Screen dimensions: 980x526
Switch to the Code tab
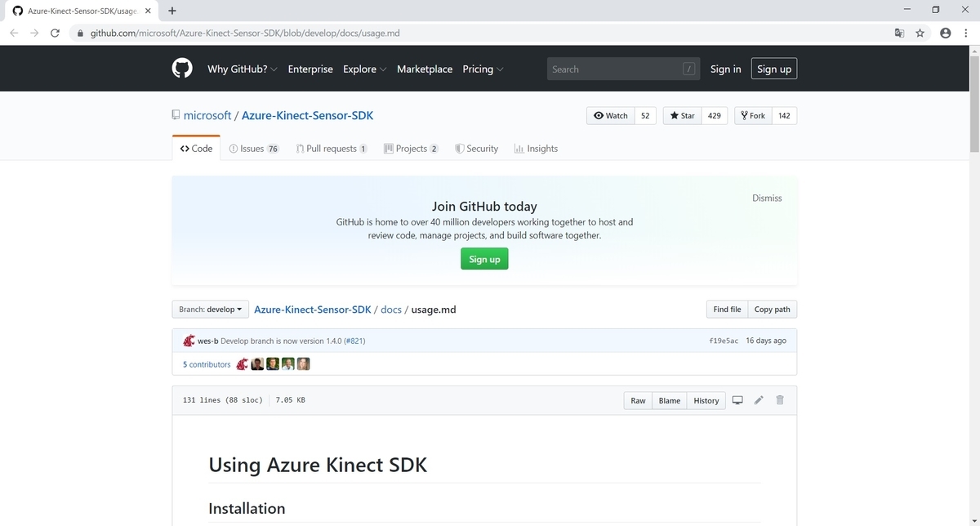[x=196, y=149]
